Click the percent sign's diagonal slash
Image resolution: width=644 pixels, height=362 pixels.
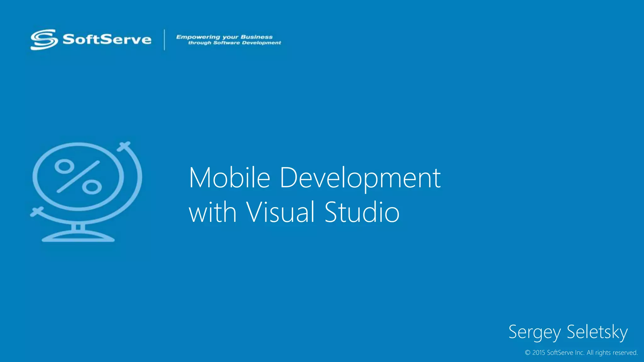[78, 177]
